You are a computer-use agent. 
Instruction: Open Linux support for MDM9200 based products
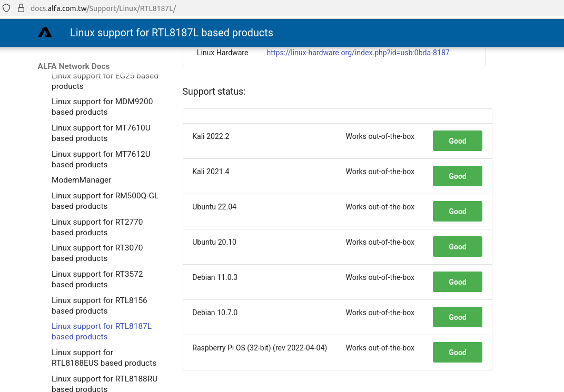pyautogui.click(x=102, y=107)
